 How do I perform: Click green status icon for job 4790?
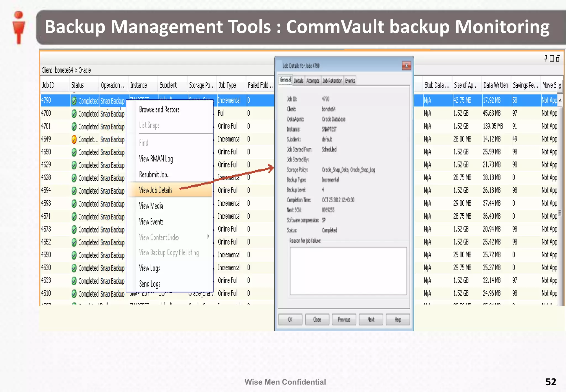pyautogui.click(x=74, y=101)
